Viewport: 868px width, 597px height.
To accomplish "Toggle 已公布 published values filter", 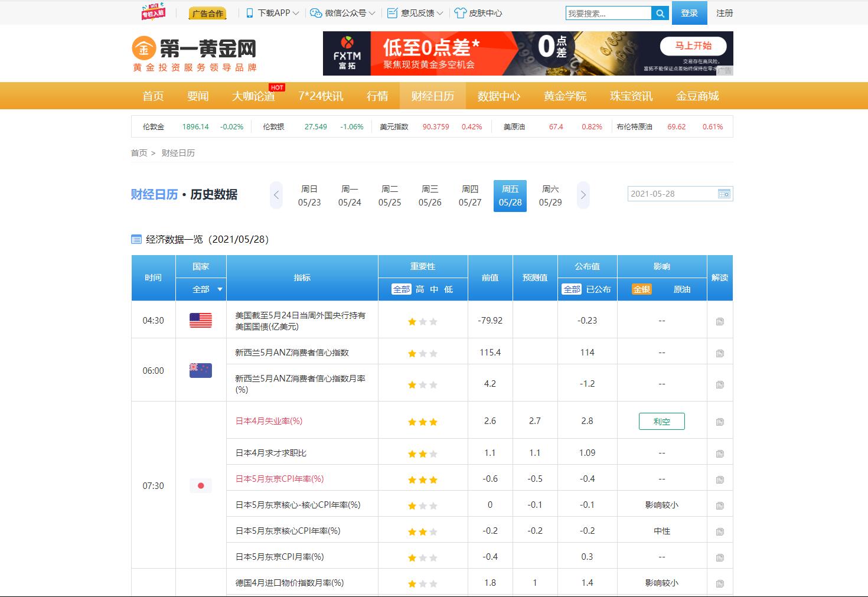I will coord(598,289).
